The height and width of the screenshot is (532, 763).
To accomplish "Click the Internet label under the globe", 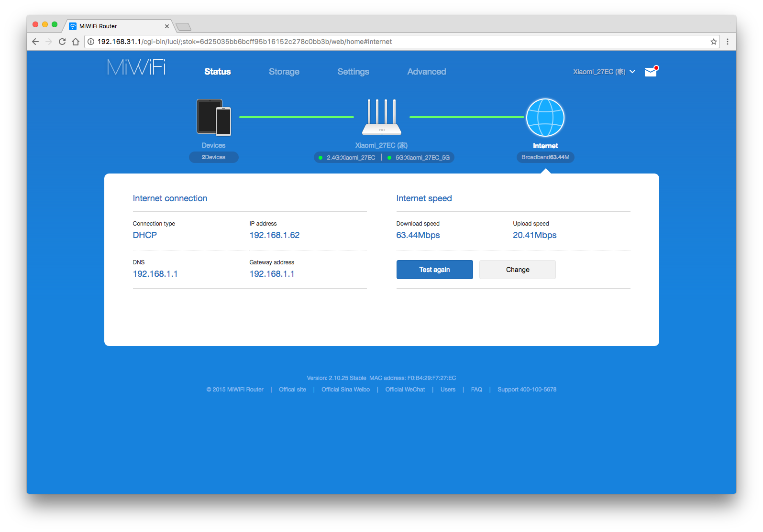I will coord(546,146).
